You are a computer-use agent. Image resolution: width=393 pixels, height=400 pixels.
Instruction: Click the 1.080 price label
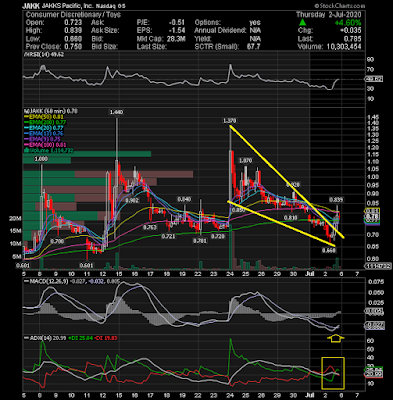pyautogui.click(x=41, y=159)
